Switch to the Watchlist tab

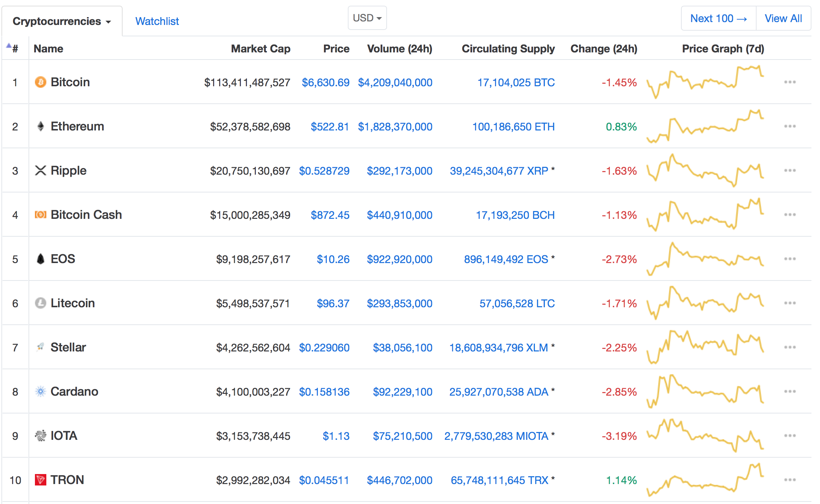pos(157,21)
